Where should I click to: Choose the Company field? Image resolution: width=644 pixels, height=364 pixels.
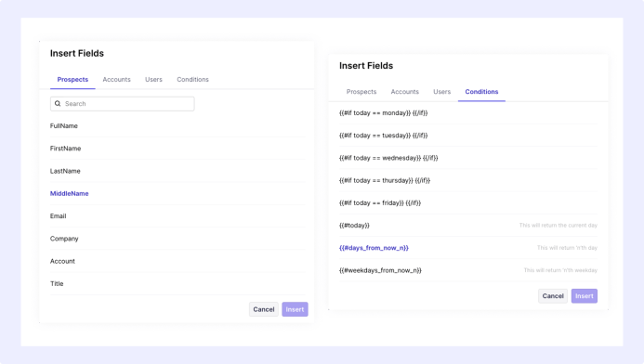[x=177, y=239]
